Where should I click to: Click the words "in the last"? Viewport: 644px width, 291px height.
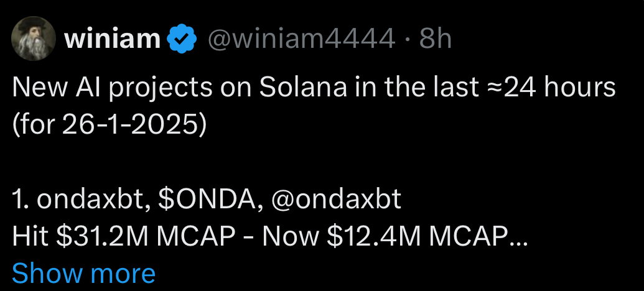(x=409, y=88)
